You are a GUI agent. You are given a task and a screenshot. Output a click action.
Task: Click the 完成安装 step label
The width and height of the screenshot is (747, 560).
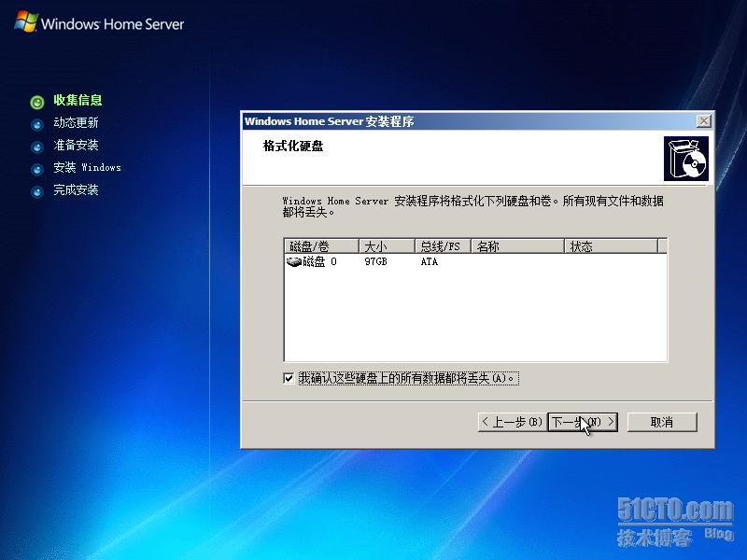coord(76,189)
